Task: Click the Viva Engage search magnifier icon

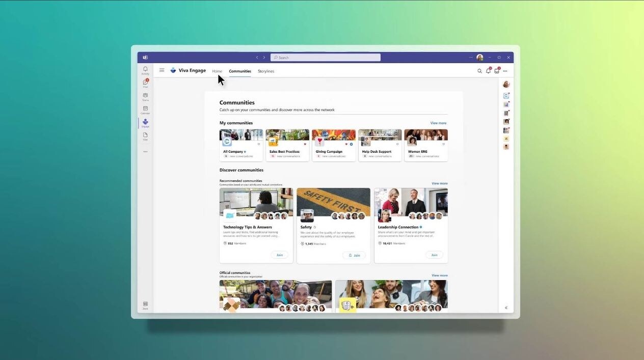Action: pyautogui.click(x=479, y=71)
